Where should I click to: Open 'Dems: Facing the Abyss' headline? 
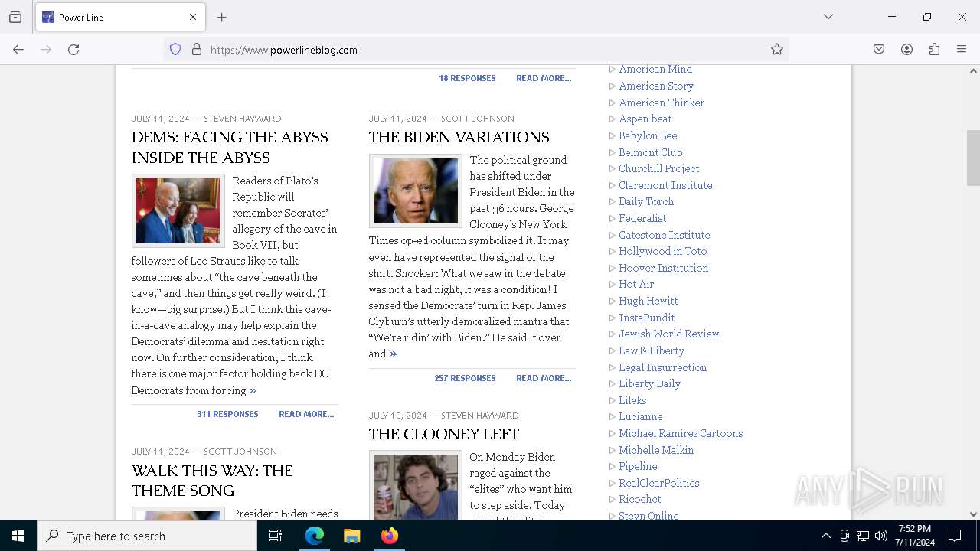pos(230,147)
